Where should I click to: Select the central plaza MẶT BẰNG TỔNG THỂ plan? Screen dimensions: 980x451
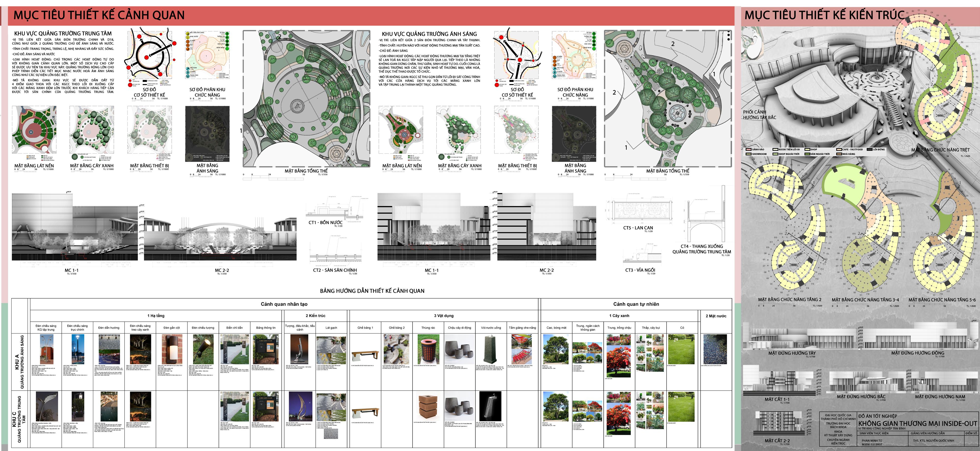click(x=306, y=98)
